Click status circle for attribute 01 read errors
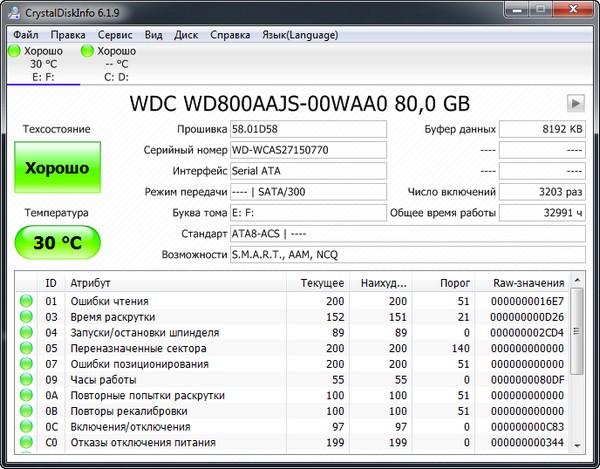Image resolution: width=600 pixels, height=469 pixels. pos(26,301)
